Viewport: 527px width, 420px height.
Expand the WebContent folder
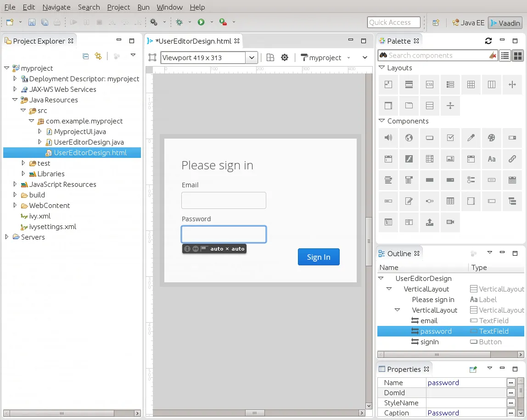[x=15, y=206]
